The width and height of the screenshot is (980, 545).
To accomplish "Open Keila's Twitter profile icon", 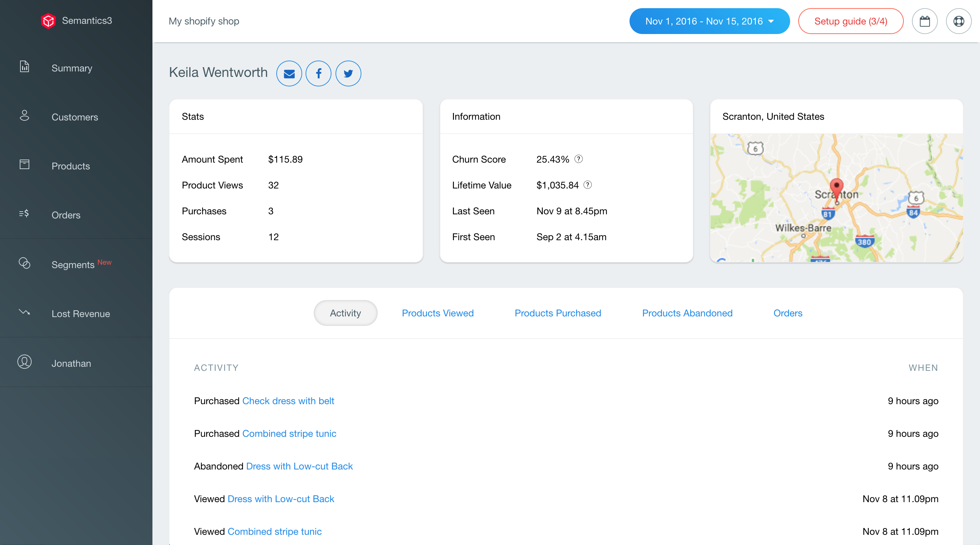I will tap(348, 73).
